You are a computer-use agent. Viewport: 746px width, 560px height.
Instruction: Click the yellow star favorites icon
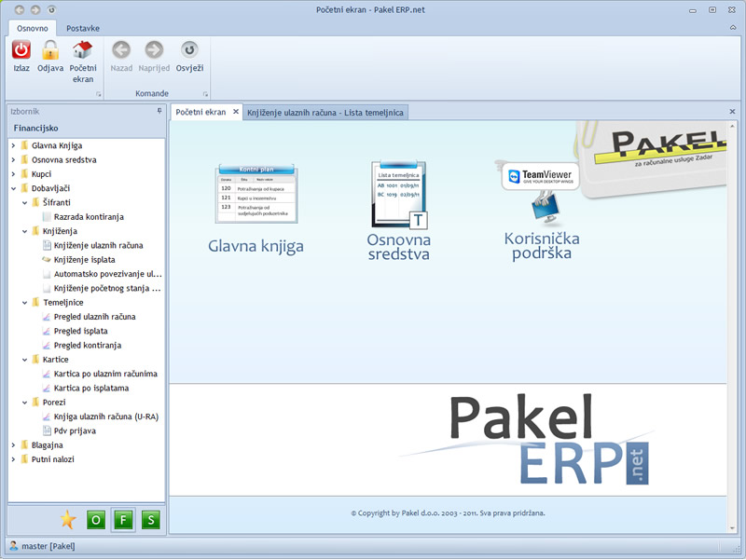[68, 520]
